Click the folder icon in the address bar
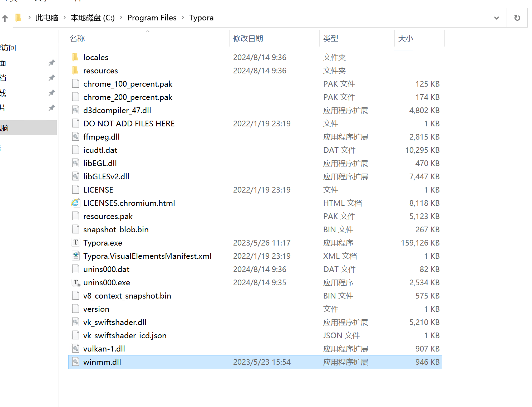The width and height of the screenshot is (532, 407). pyautogui.click(x=19, y=18)
